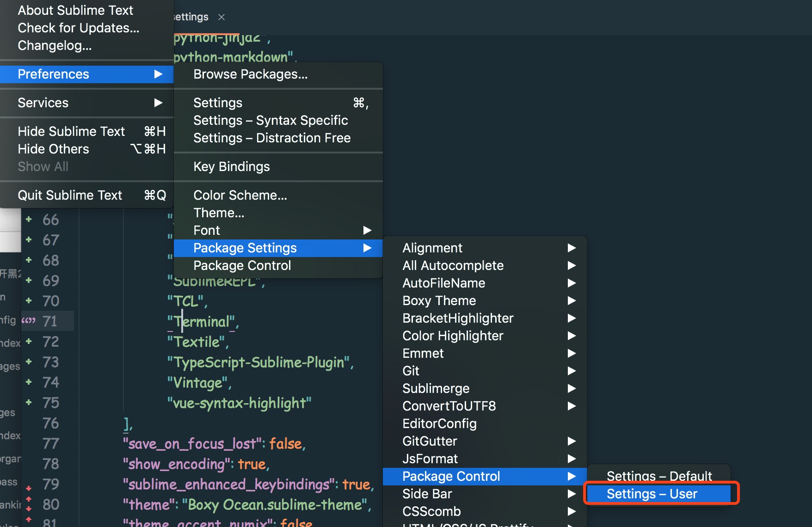
Task: Click Package Control in the Preferences menu
Action: click(x=278, y=265)
